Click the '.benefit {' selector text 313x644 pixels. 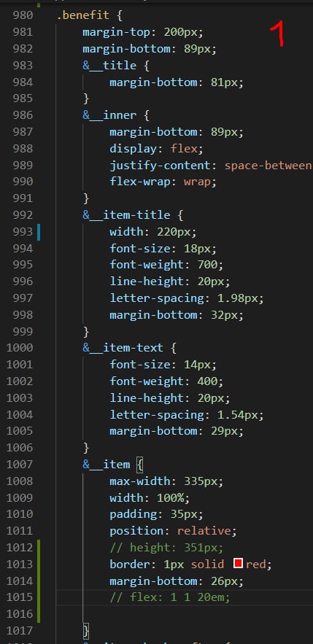[x=90, y=15]
